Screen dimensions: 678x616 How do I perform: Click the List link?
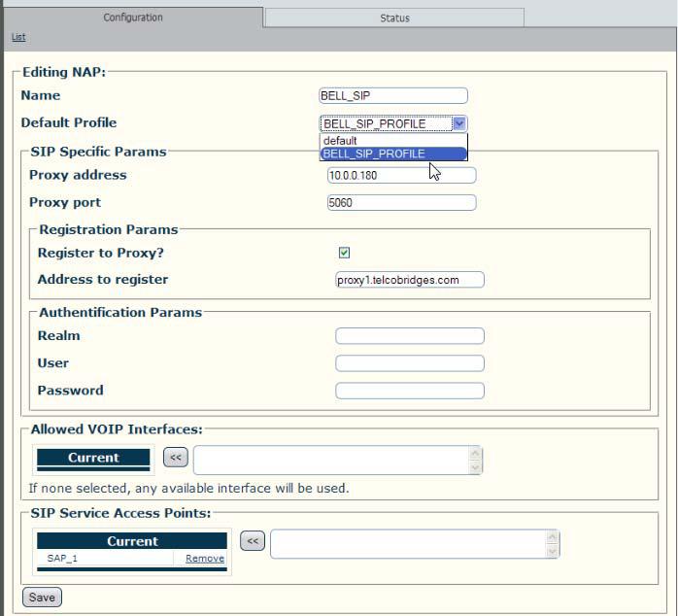coord(18,37)
